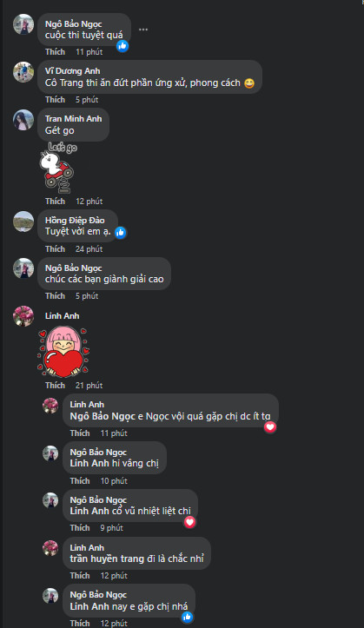
Task: Click heart reaction on 'cổ vũ nhiệt liệt' reply
Action: (x=189, y=522)
